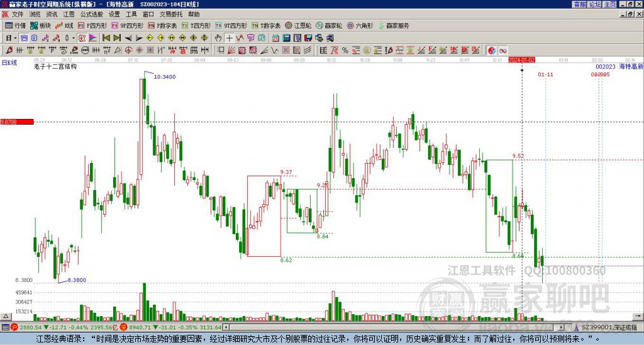Viewport: 644px width, 345px height.
Task: Open the T数字表 time table
Action: pos(266,25)
